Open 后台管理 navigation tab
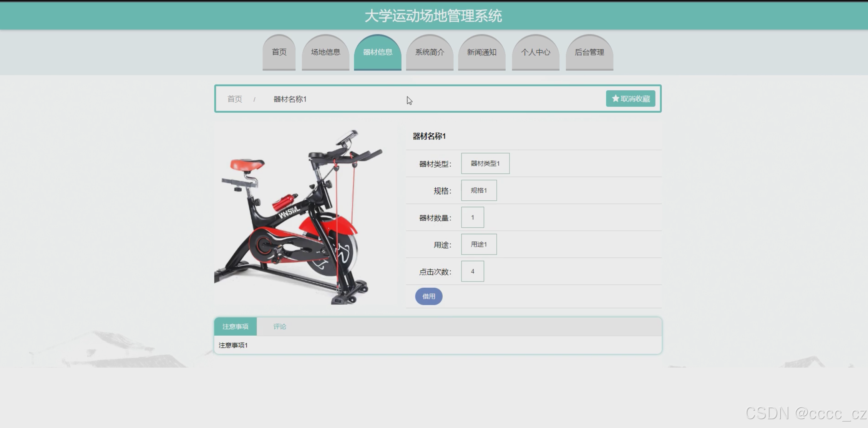The image size is (868, 428). coord(589,52)
